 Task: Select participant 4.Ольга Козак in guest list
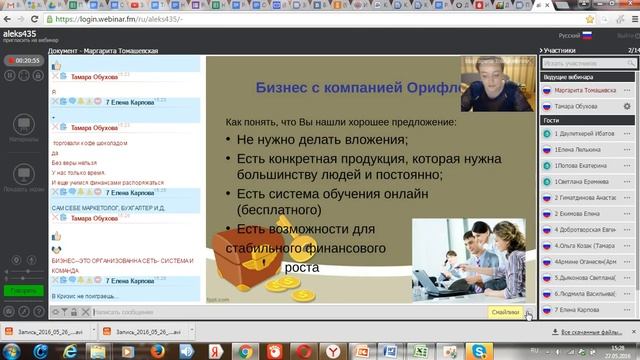coord(587,246)
